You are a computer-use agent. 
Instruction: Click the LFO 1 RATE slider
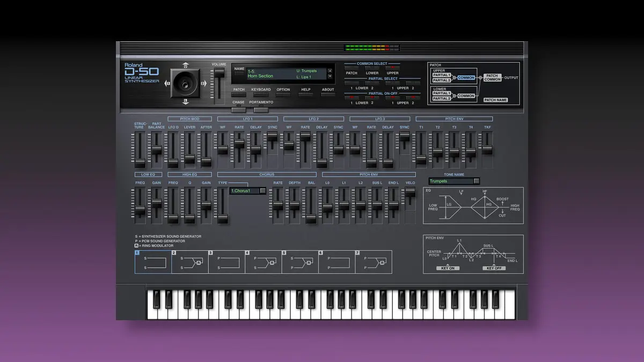[x=239, y=150]
